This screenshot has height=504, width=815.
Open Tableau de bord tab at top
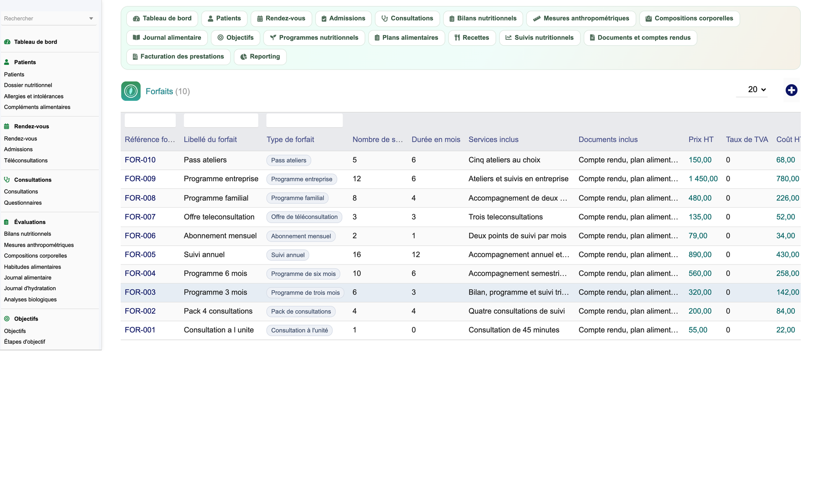(x=162, y=18)
